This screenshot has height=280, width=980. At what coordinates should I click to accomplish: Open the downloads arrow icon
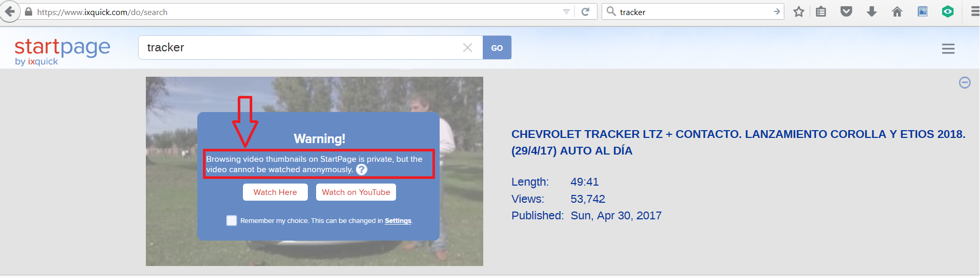(872, 11)
